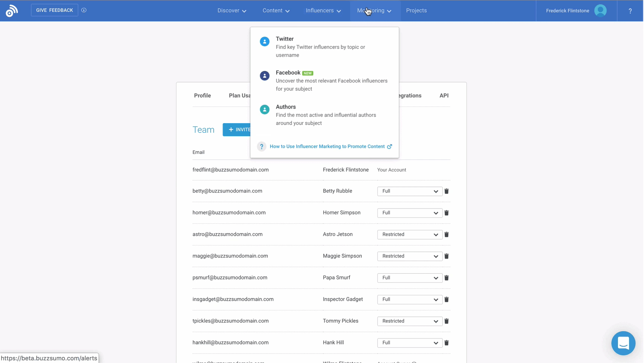Screen dimensions: 644x363
Task: Remove Tommy Pickles with the trash icon
Action: (446, 321)
